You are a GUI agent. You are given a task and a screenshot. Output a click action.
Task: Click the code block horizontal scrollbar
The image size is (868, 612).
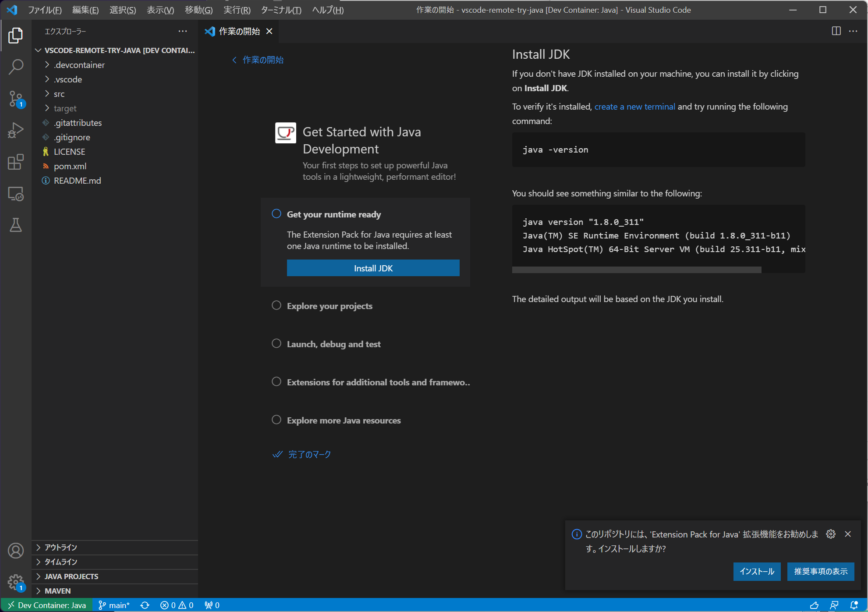point(637,270)
